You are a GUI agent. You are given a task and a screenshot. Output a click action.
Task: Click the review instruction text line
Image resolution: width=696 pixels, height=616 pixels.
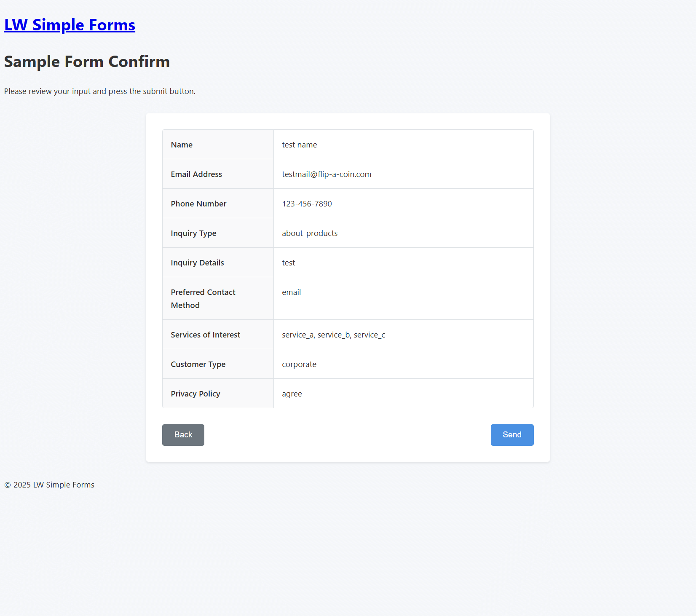click(99, 91)
